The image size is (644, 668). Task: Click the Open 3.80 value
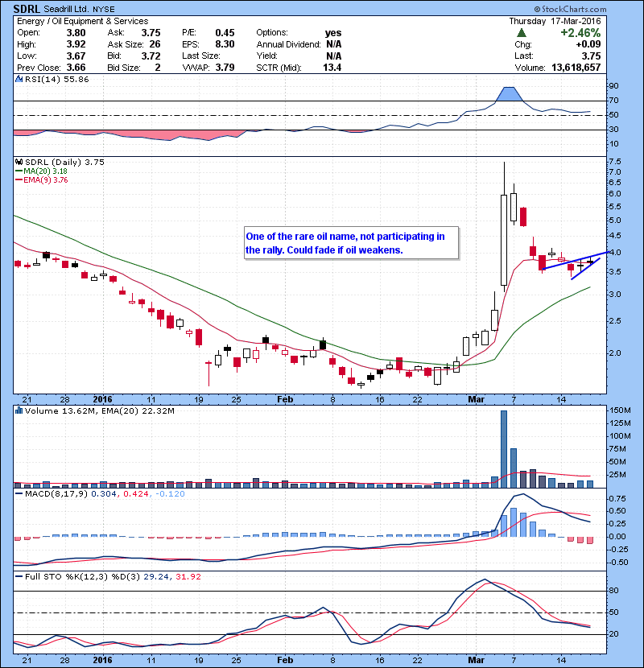76,33
